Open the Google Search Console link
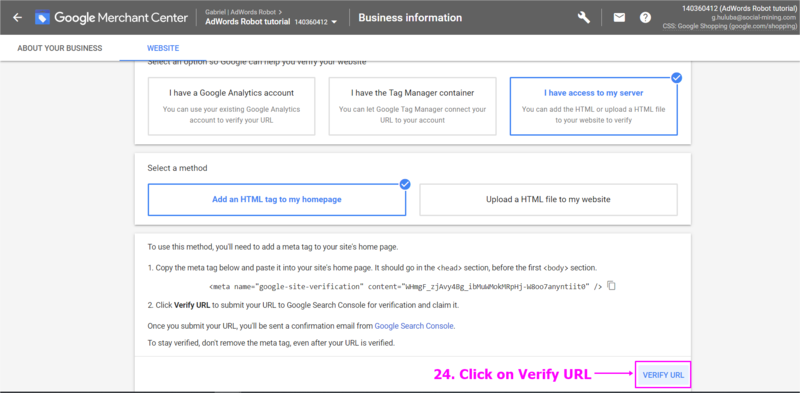 point(414,326)
